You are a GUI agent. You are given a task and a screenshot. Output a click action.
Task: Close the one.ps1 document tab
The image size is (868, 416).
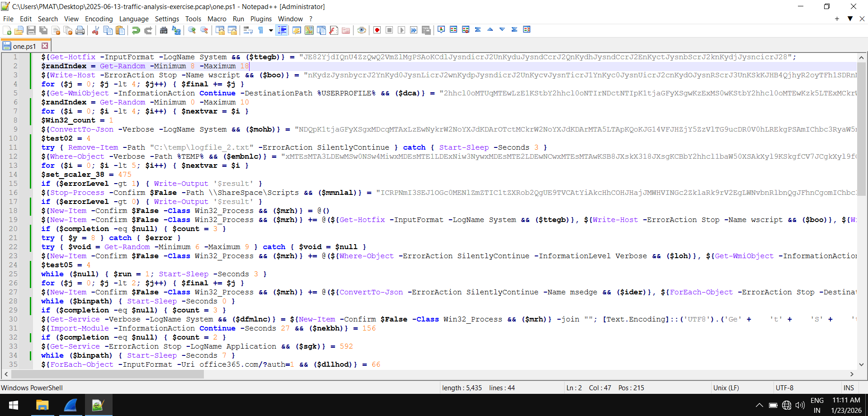[x=45, y=46]
